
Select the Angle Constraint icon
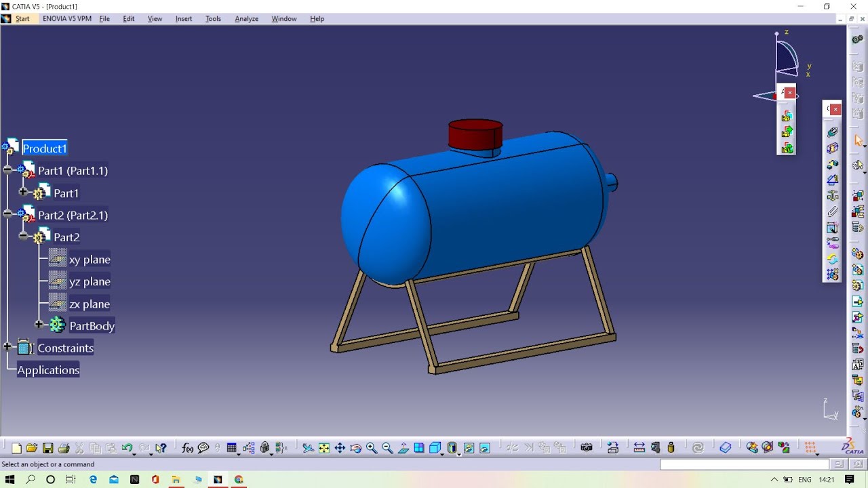click(833, 180)
